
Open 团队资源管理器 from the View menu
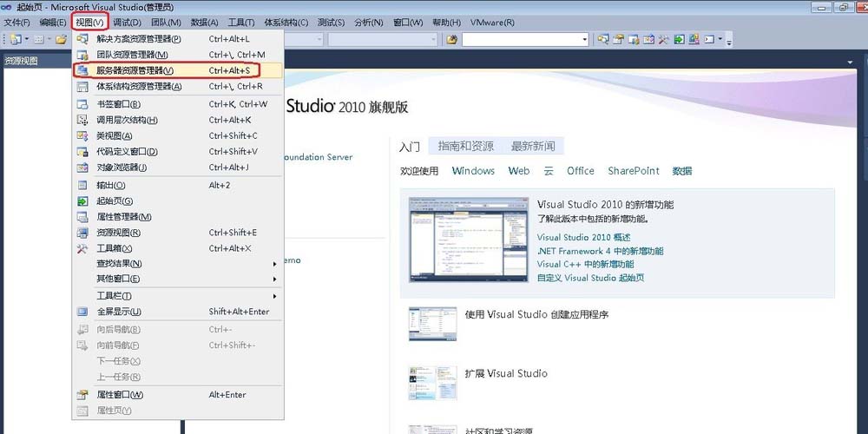[x=178, y=55]
